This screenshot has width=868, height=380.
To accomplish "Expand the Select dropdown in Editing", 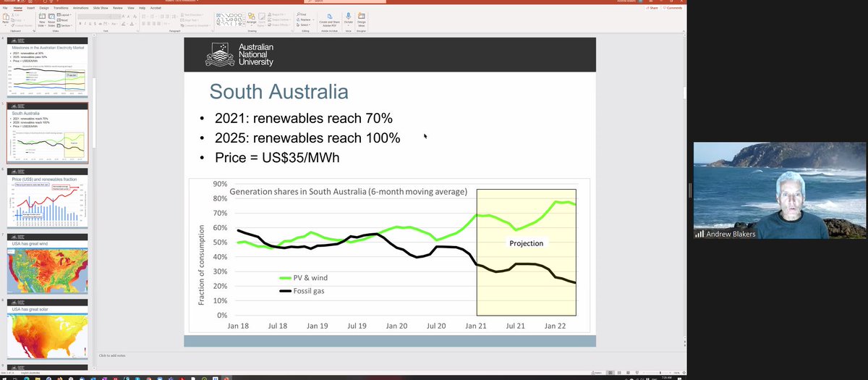I will tap(304, 25).
